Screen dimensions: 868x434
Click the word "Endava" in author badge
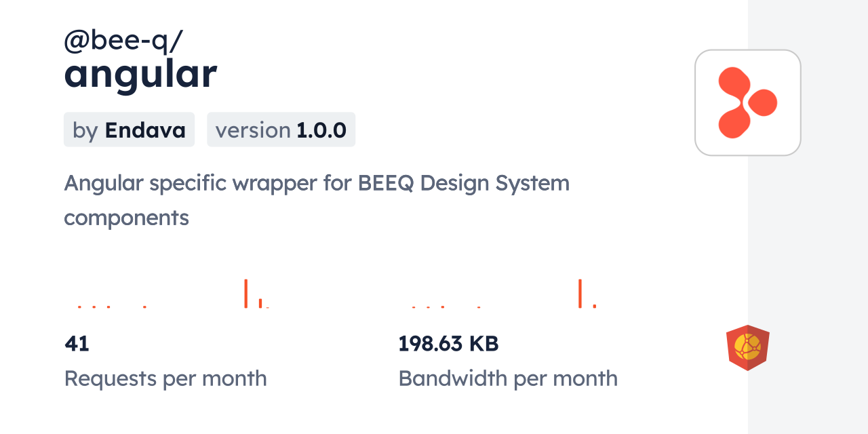coord(145,130)
